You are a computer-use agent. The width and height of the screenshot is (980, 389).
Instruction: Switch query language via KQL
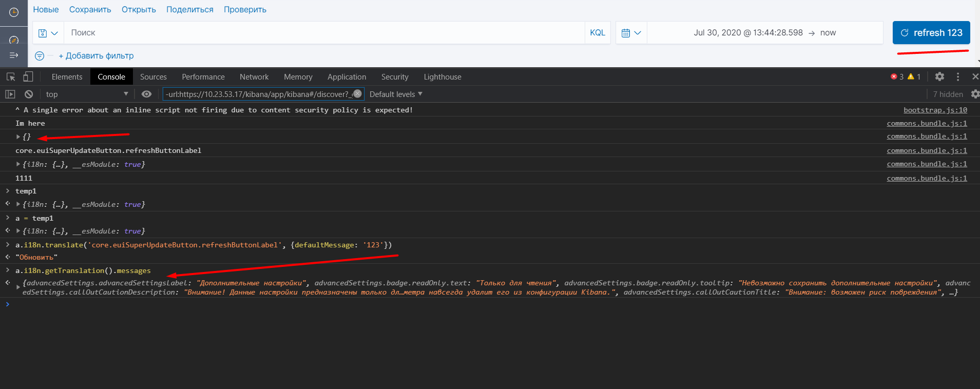point(598,33)
